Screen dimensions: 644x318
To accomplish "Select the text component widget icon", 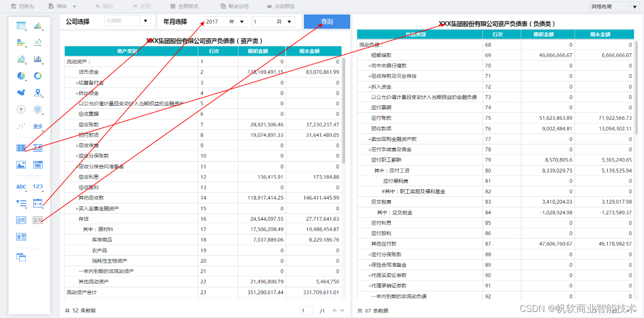I will [x=38, y=148].
